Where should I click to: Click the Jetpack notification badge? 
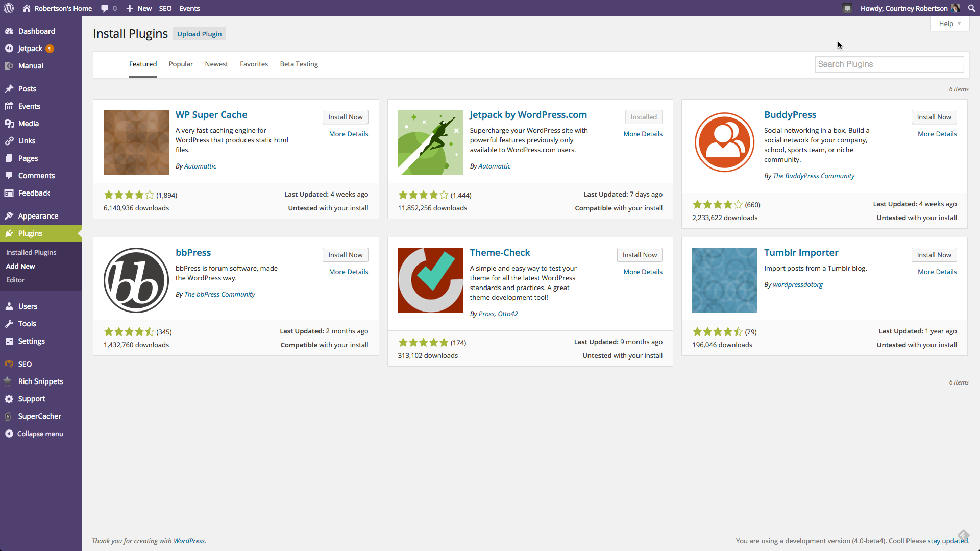point(50,49)
